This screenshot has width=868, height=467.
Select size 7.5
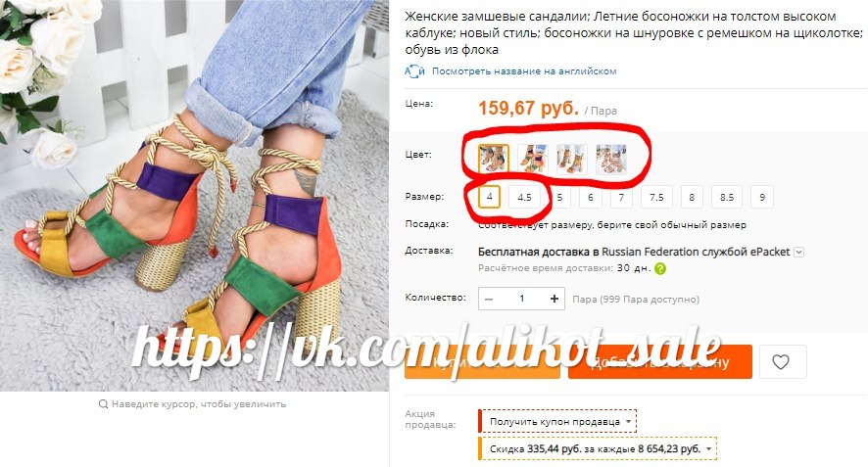coord(656,197)
